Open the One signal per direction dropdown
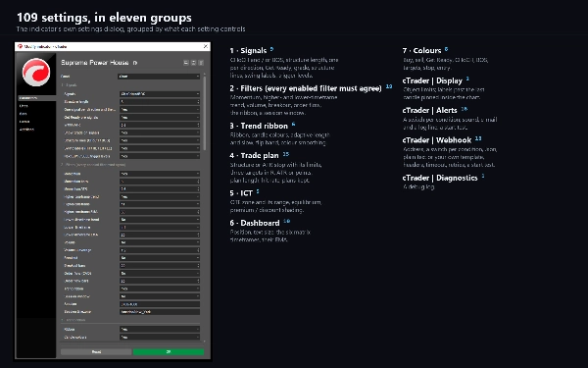This screenshot has width=588, height=368. coord(160,109)
